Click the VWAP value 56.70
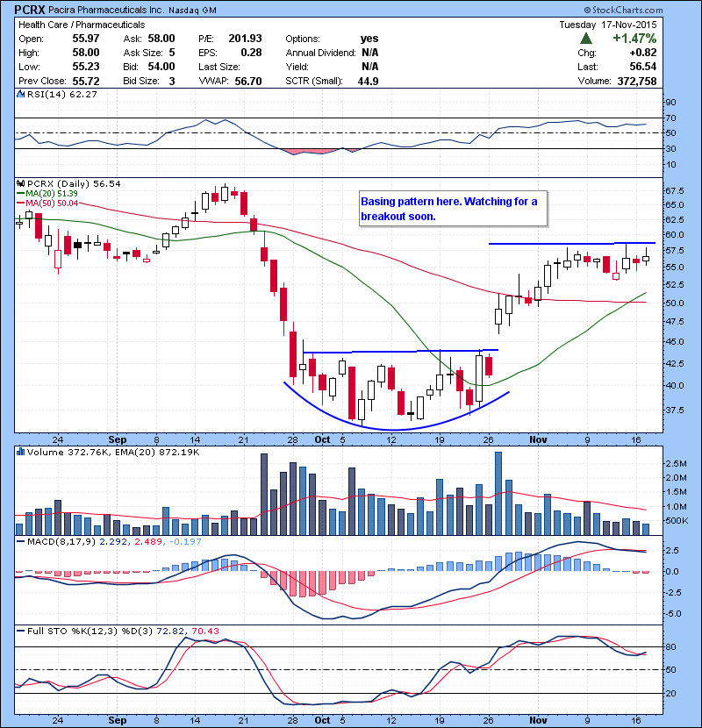The height and width of the screenshot is (728, 702). [x=248, y=81]
